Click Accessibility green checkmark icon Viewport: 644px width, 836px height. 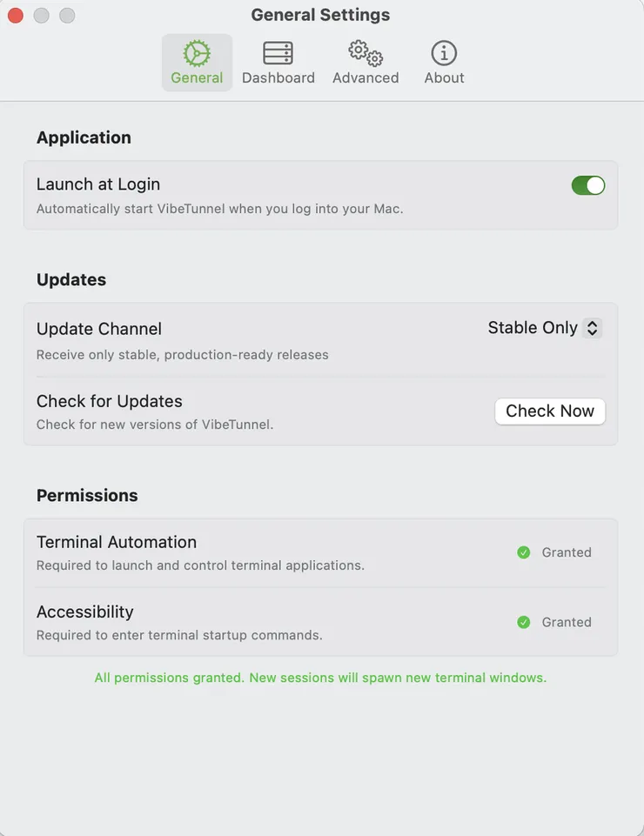(x=524, y=622)
